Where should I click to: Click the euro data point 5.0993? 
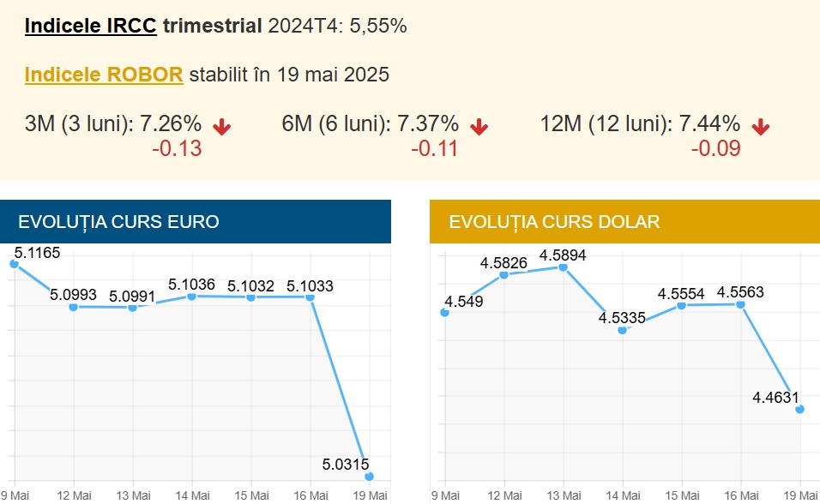pyautogui.click(x=73, y=307)
